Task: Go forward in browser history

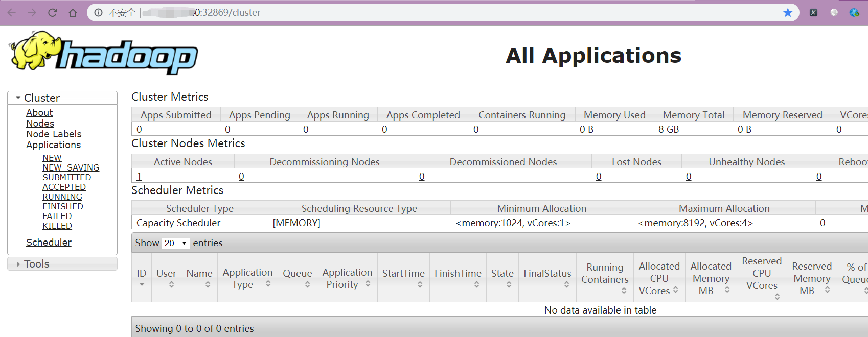Action: pos(32,12)
